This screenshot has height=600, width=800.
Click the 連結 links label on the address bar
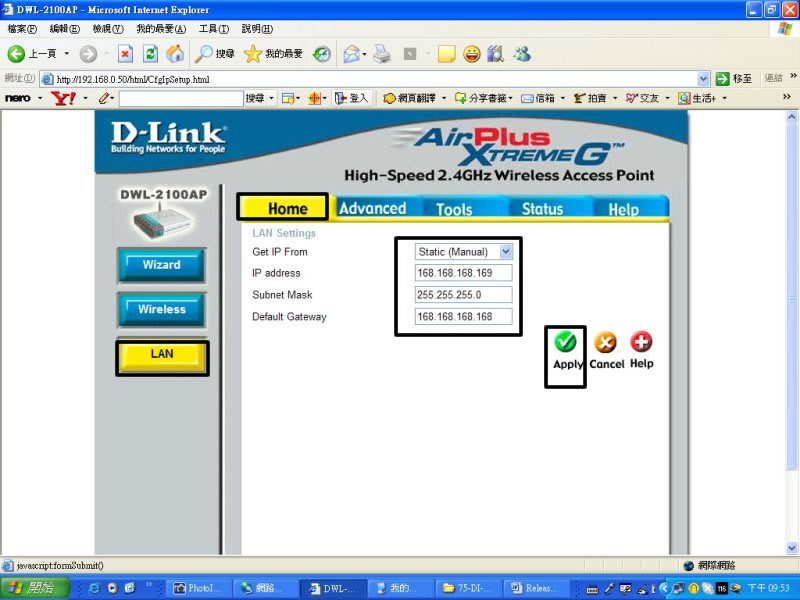(773, 79)
